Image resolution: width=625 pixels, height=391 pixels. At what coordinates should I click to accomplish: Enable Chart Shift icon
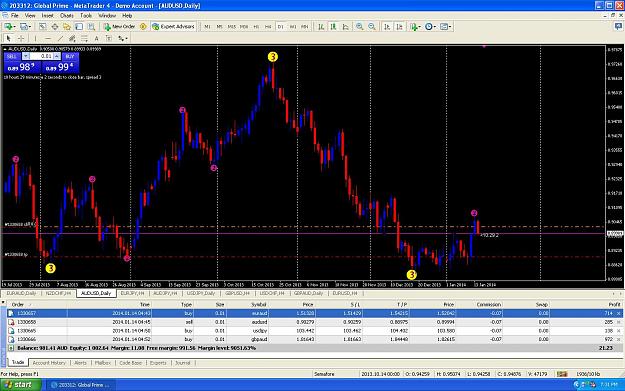[399, 27]
